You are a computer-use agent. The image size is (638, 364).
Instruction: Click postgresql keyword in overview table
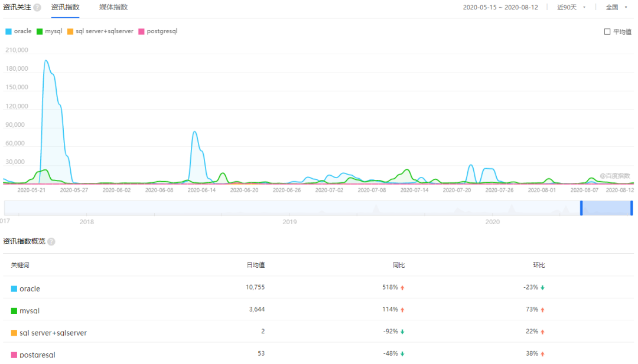(37, 355)
